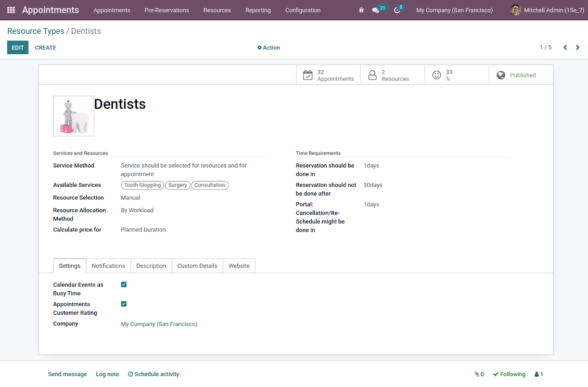Toggle the Following subscription status
The image size is (588, 387).
coord(509,374)
